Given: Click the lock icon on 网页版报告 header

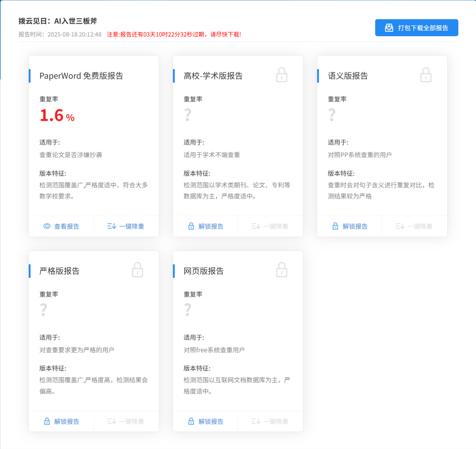Looking at the screenshot, I should [282, 270].
